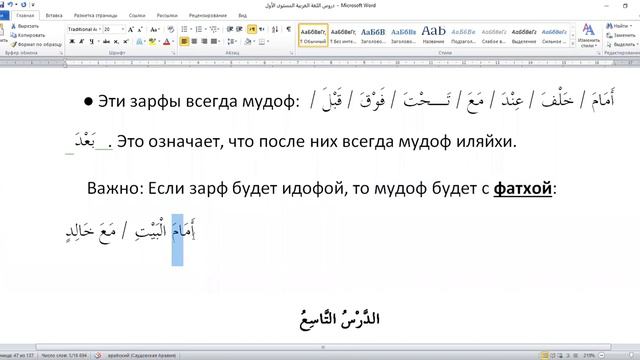The image size is (640, 360).
Task: Click the shading paint bucket icon
Action: coord(247,41)
